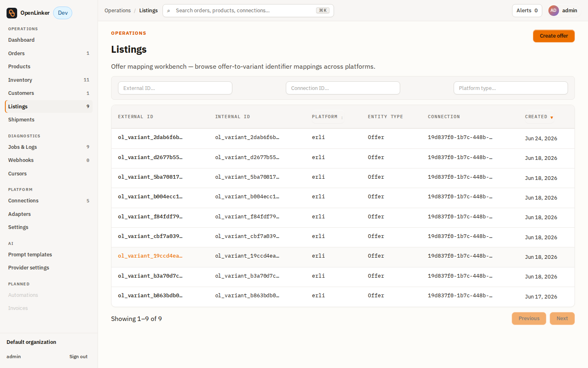Click the Entity Type column header
This screenshot has width=588, height=368.
385,117
